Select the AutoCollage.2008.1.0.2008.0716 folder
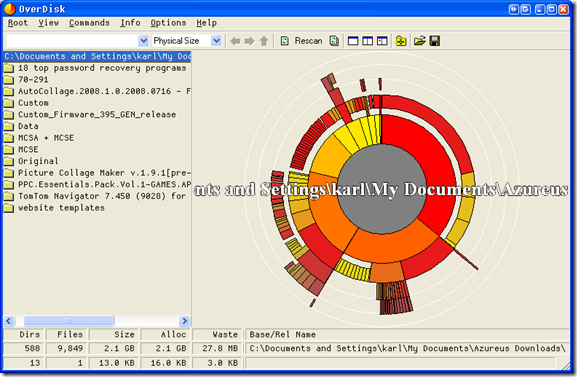Image resolution: width=577 pixels, height=377 pixels. point(97,91)
